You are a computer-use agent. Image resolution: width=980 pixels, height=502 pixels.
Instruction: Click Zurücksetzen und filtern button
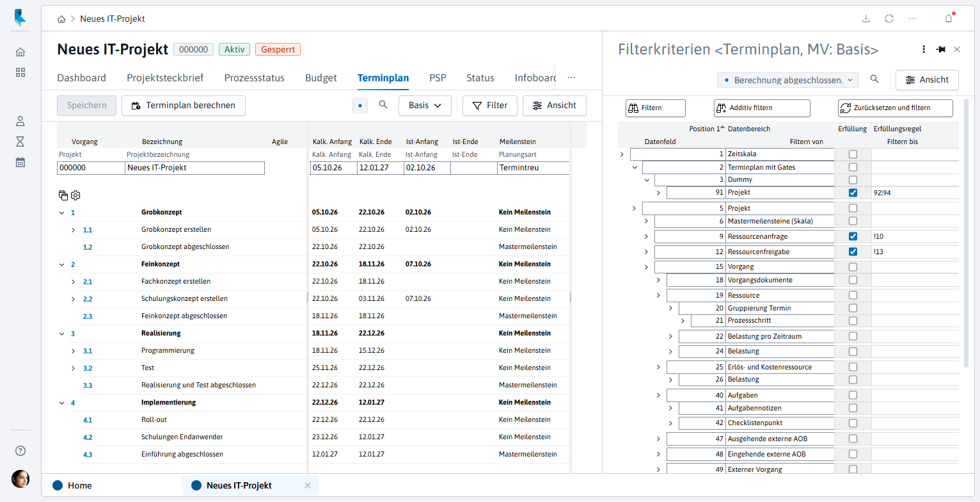click(x=896, y=108)
